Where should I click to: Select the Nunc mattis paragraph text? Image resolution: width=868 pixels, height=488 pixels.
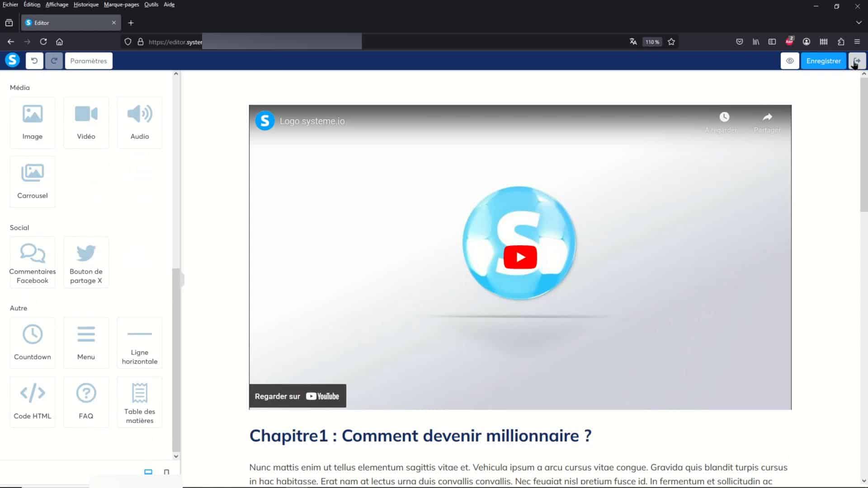pos(519,474)
